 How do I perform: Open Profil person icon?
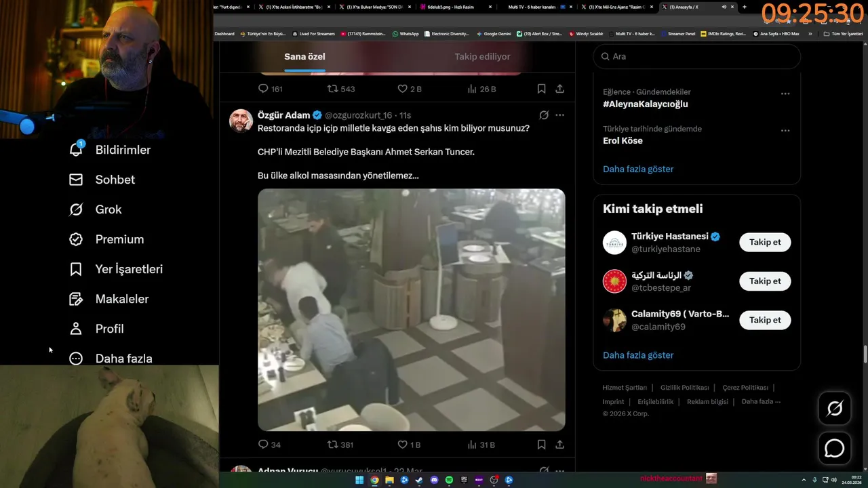[76, 329]
